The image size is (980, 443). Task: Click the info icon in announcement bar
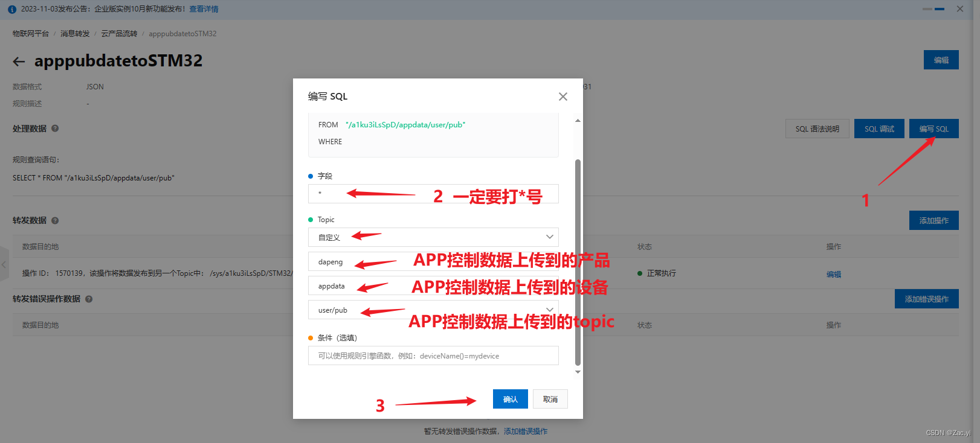coord(11,9)
